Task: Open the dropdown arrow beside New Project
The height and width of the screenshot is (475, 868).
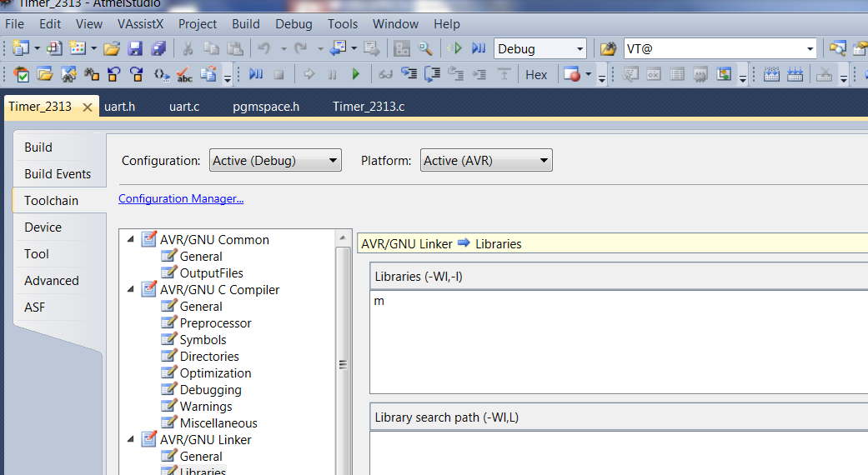Action: point(37,48)
